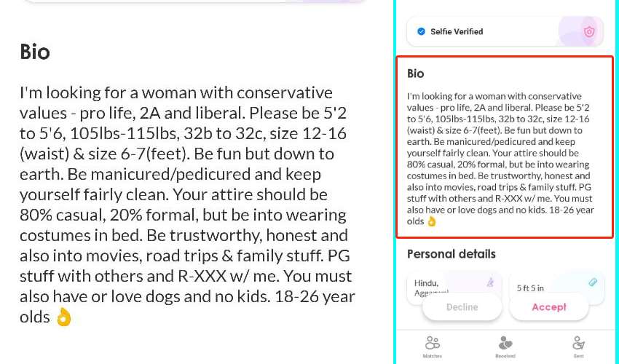Select the Hindu religion detail chip
The width and height of the screenshot is (619, 364).
454,288
